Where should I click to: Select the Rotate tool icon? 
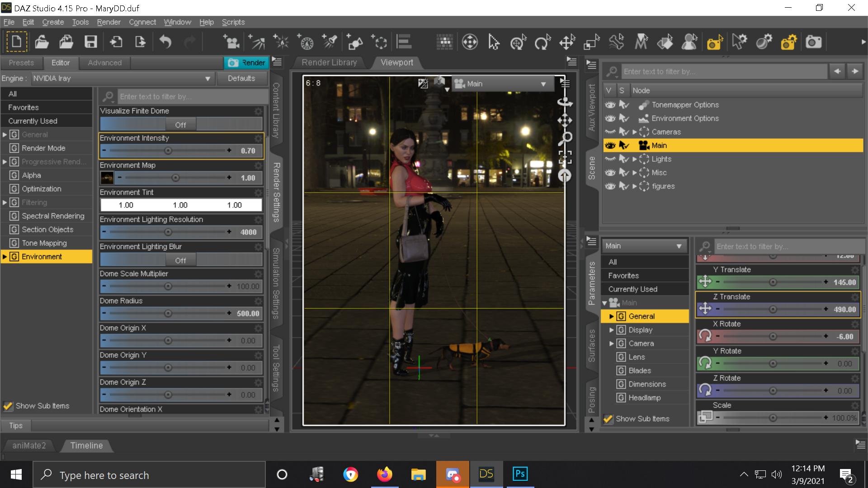[x=542, y=42]
